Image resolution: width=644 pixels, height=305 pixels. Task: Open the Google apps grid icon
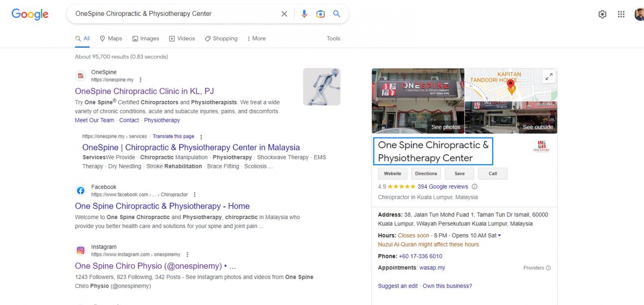621,14
